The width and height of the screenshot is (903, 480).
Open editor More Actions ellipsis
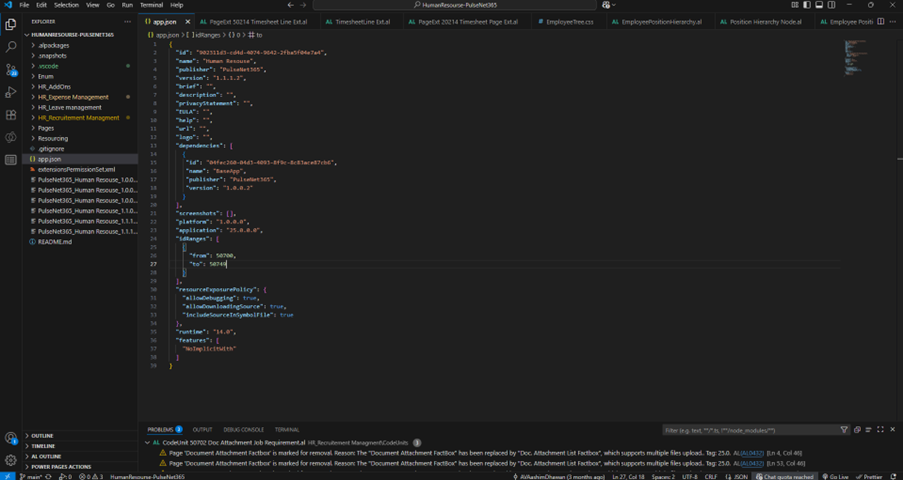[893, 22]
